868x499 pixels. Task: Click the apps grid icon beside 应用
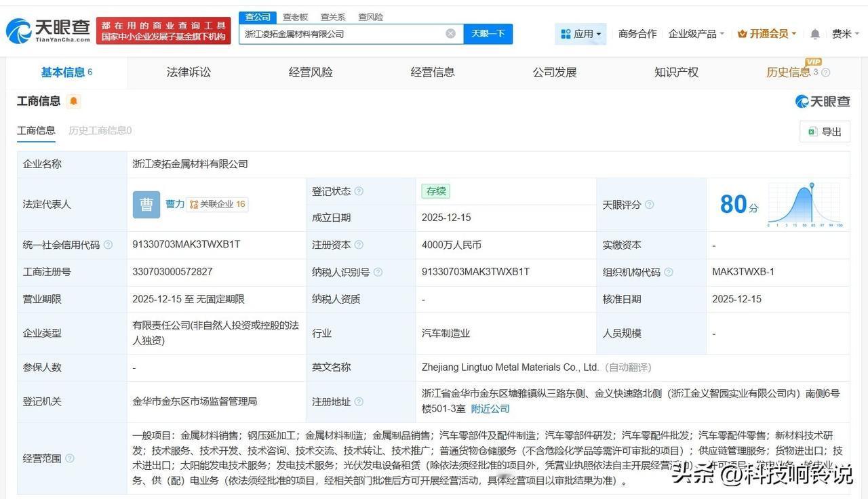[565, 33]
